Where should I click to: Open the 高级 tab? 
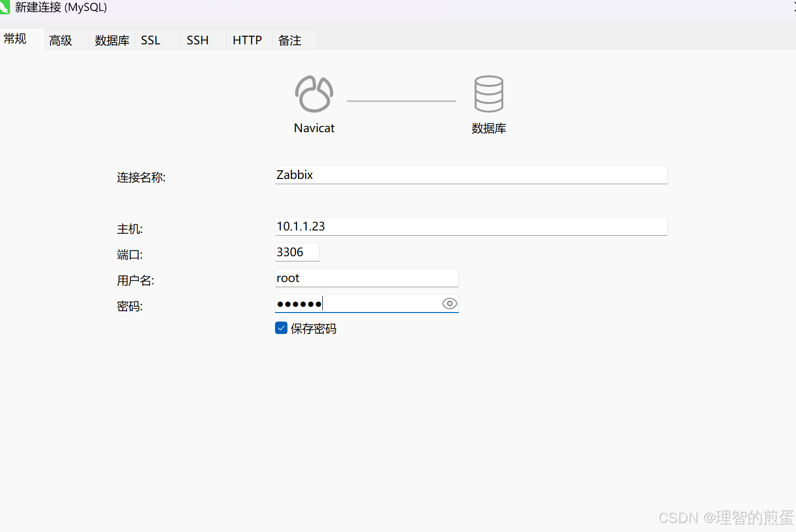(67, 41)
